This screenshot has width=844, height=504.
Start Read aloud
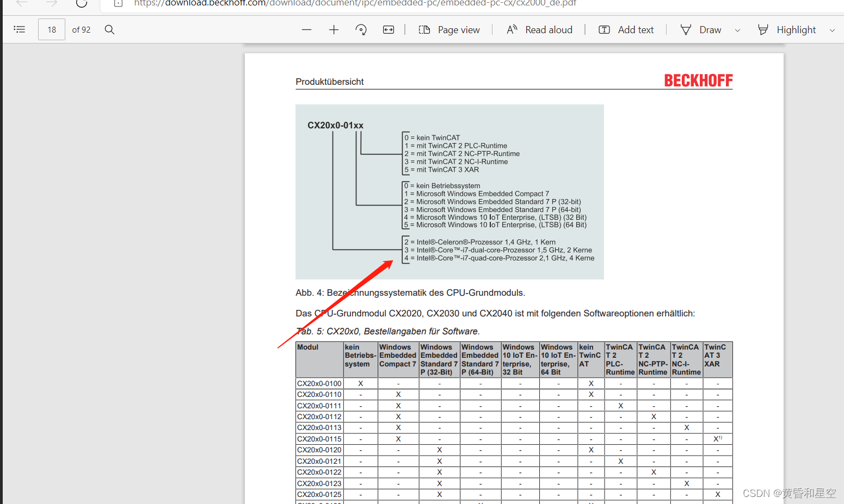pyautogui.click(x=539, y=29)
